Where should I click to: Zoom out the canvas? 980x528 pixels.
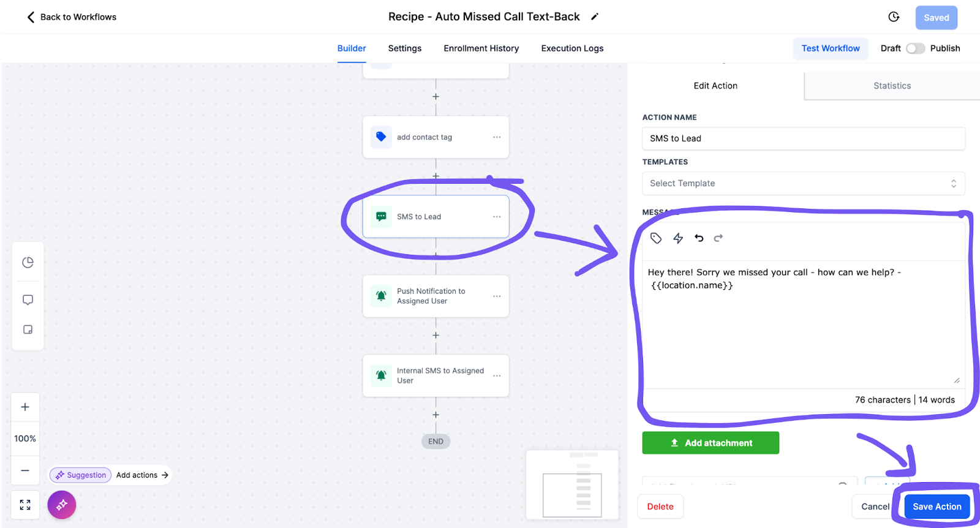(x=25, y=470)
